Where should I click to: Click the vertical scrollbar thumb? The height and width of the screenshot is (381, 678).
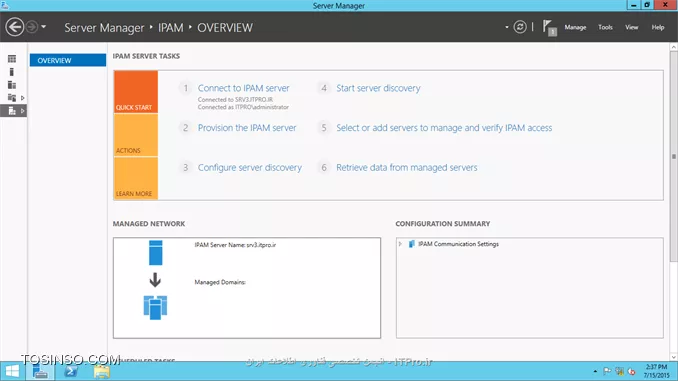tap(674, 156)
